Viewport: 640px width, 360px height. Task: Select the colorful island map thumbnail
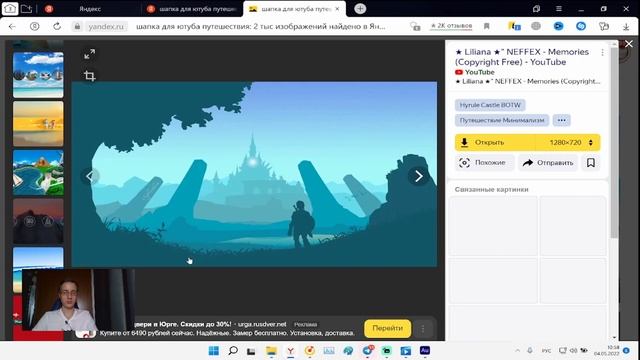[x=38, y=173]
